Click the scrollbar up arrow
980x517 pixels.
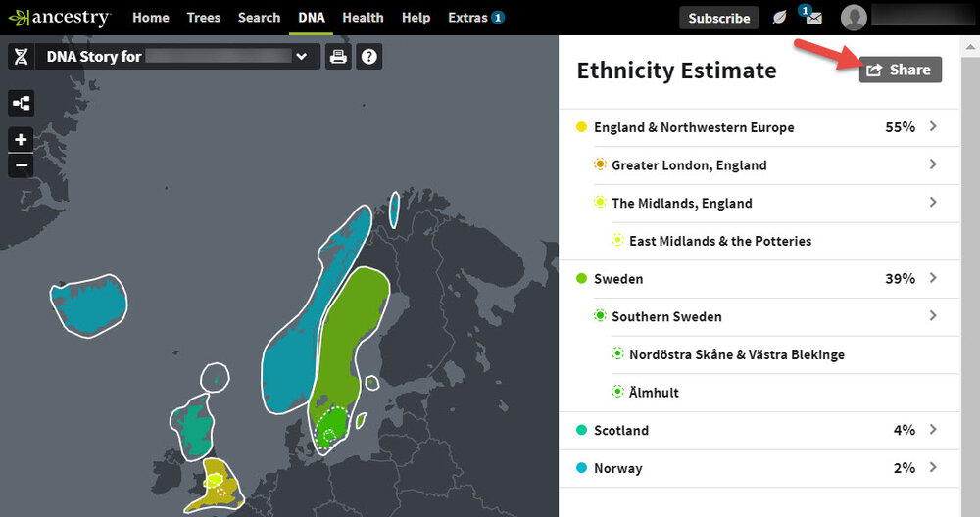tap(970, 46)
